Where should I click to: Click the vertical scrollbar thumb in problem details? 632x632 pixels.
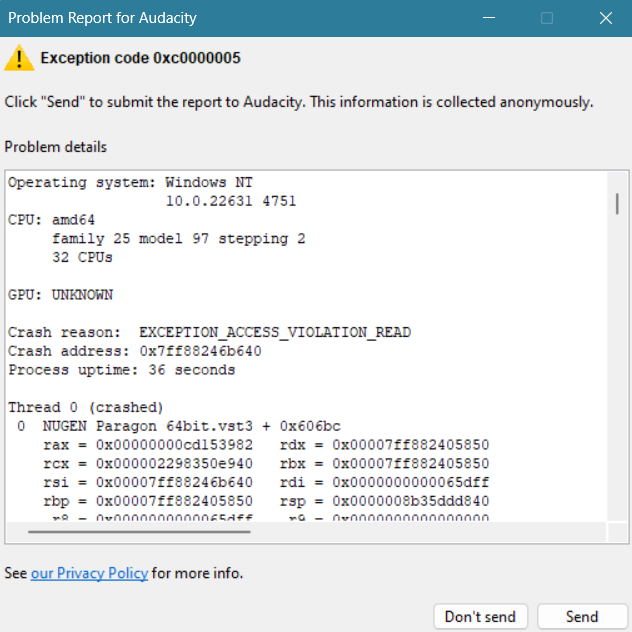617,204
